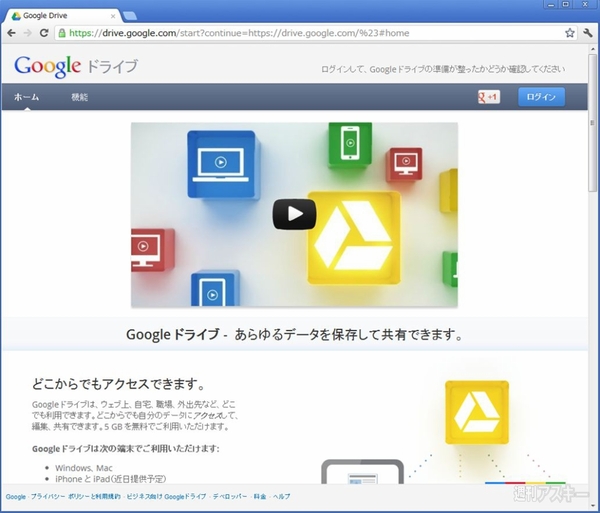
Task: Click the Google +1 button
Action: (489, 97)
